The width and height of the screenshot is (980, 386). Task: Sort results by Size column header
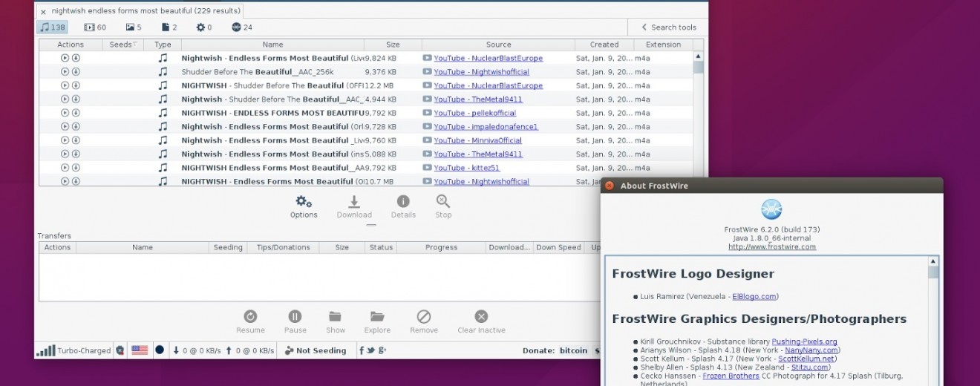393,45
